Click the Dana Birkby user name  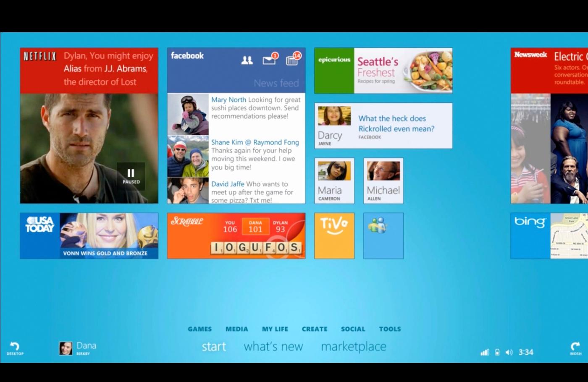pyautogui.click(x=86, y=348)
